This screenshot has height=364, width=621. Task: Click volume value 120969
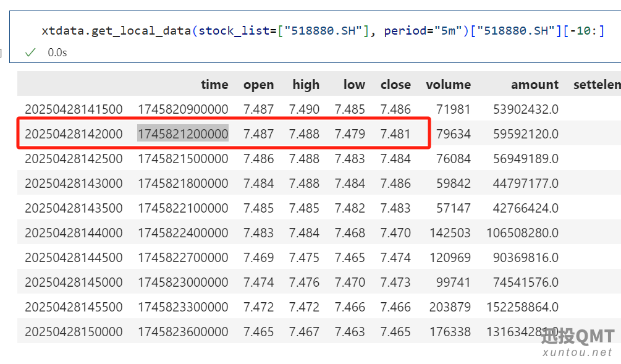pyautogui.click(x=450, y=258)
